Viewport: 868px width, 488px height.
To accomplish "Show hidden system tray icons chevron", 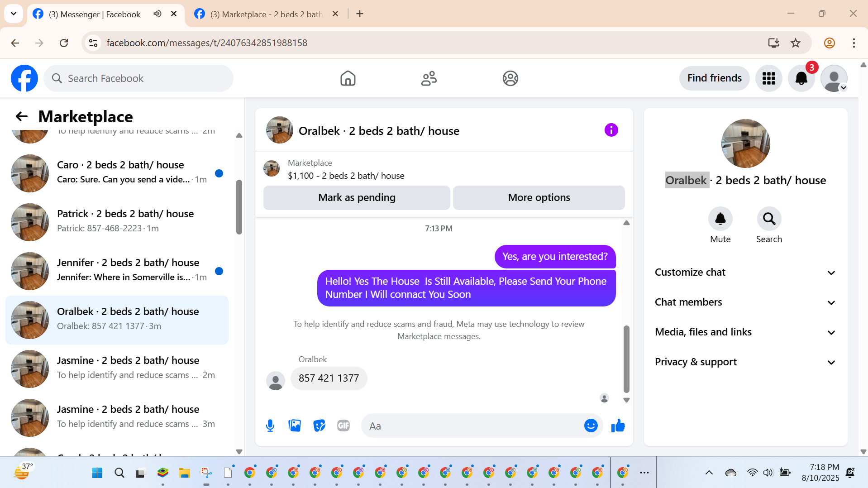I will pyautogui.click(x=709, y=473).
